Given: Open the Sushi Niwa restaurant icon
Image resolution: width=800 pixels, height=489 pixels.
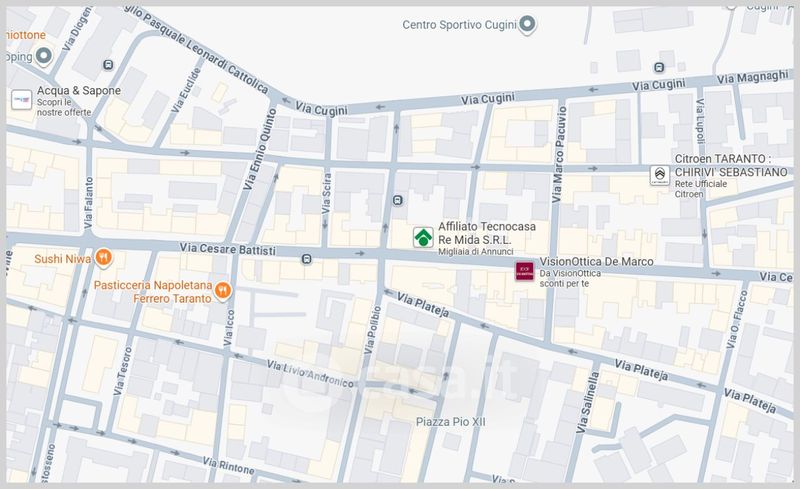Looking at the screenshot, I should point(105,259).
